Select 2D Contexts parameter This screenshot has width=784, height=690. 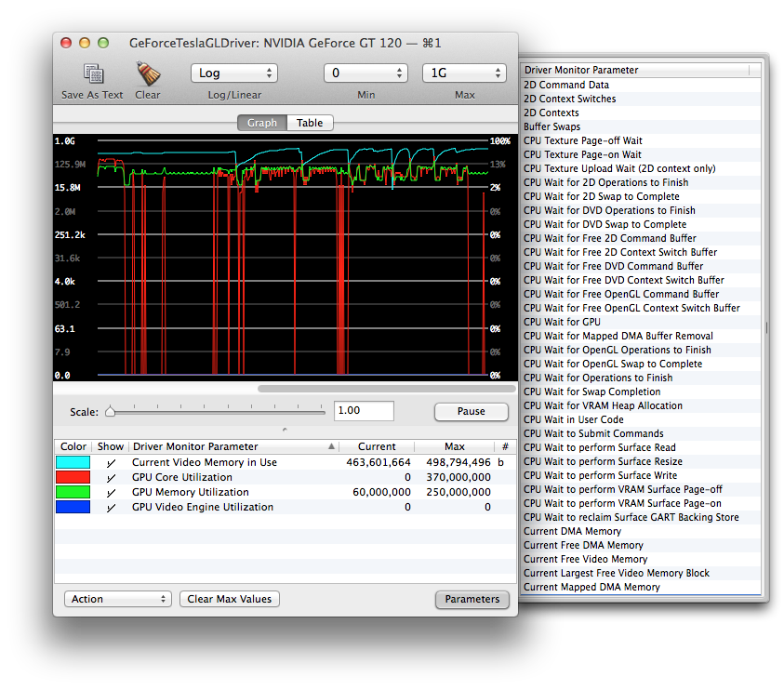641,113
